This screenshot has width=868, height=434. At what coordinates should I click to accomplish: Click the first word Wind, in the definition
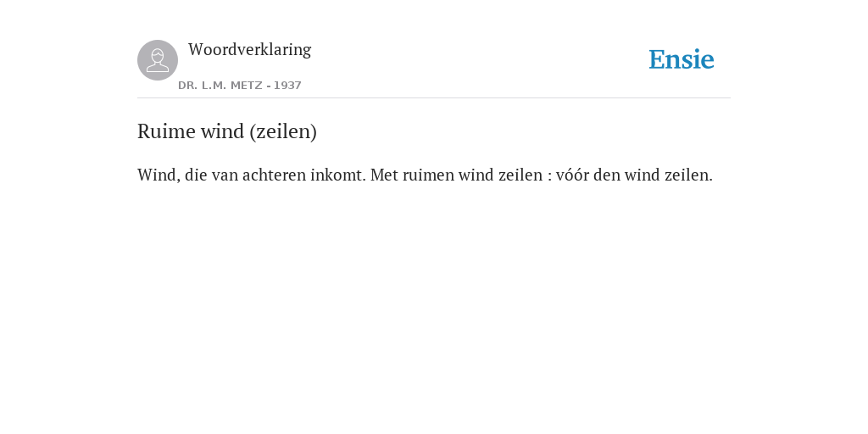[159, 175]
